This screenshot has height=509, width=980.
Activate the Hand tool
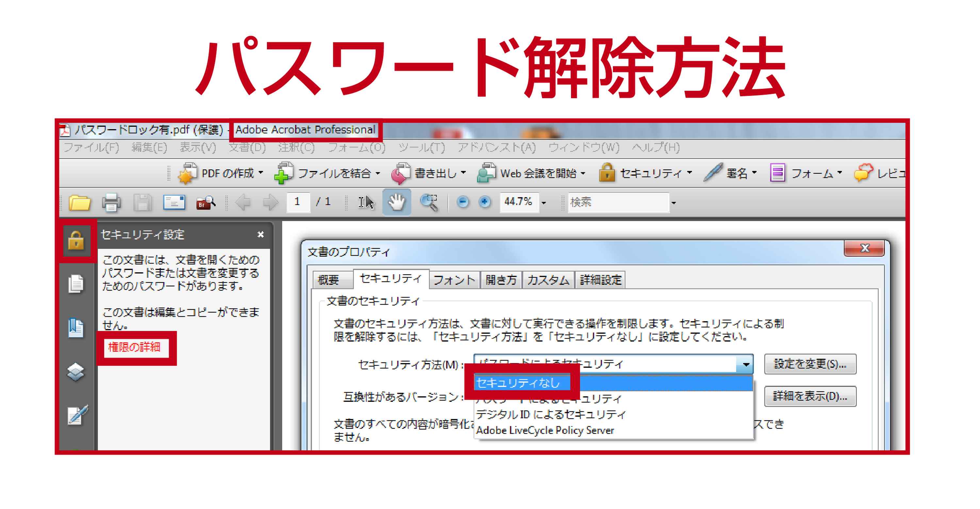click(x=397, y=202)
